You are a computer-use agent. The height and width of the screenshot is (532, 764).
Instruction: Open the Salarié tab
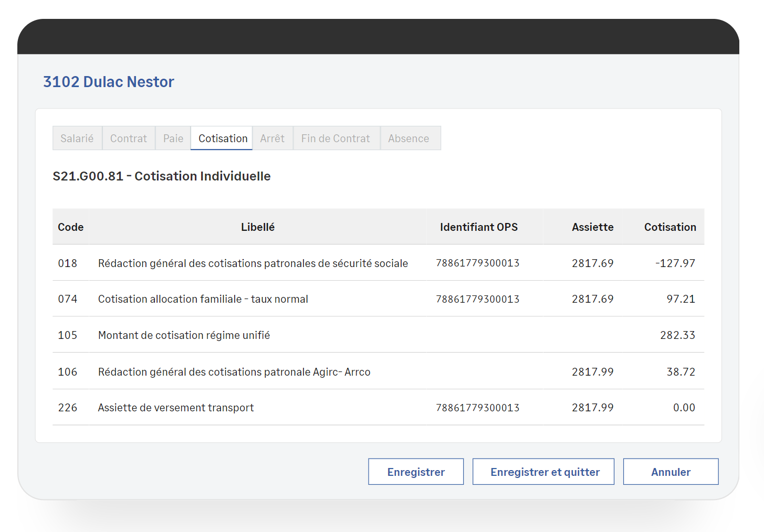(x=77, y=139)
